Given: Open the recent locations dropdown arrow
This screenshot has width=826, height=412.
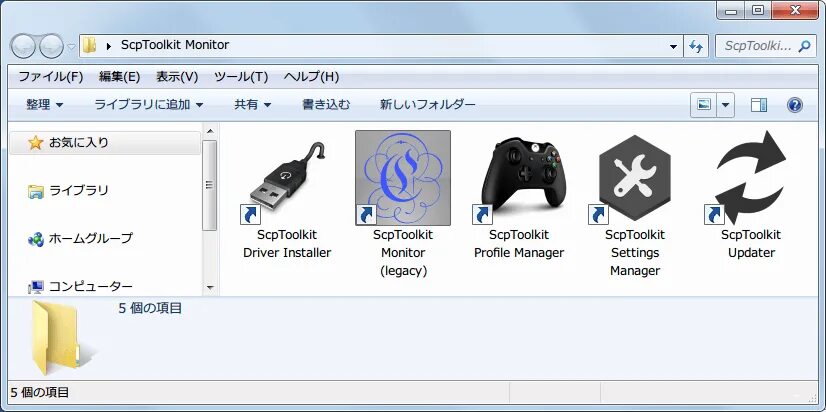Looking at the screenshot, I should click(x=72, y=47).
